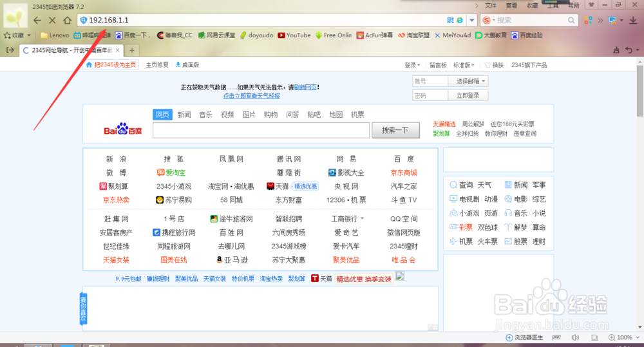Open the 大鹏教育 bookmark
The width and height of the screenshot is (644, 347).
click(x=491, y=35)
